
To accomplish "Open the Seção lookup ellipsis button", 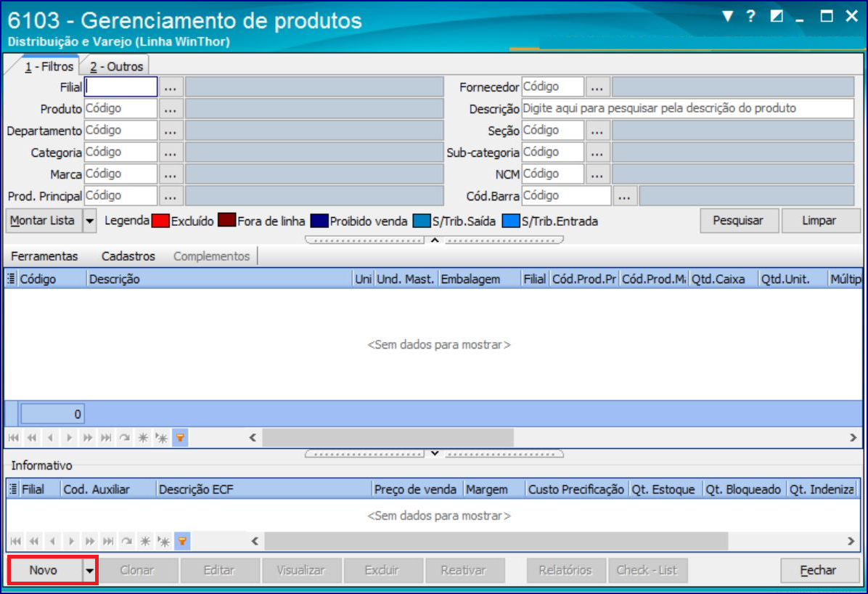I will (597, 131).
